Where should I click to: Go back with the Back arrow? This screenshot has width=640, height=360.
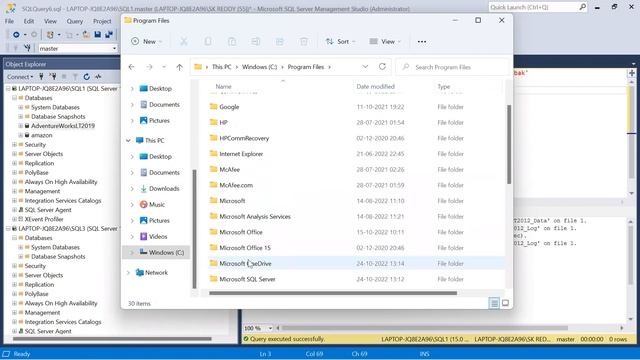tap(131, 67)
